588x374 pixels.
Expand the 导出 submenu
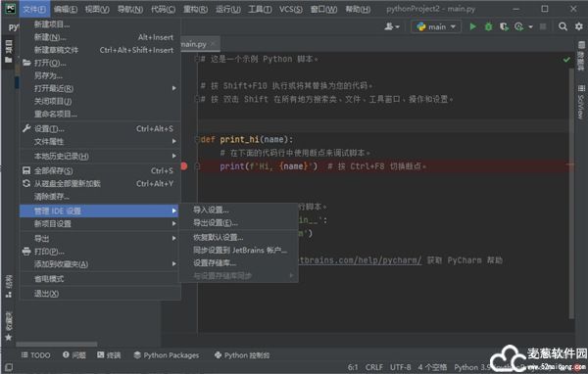[x=100, y=238]
